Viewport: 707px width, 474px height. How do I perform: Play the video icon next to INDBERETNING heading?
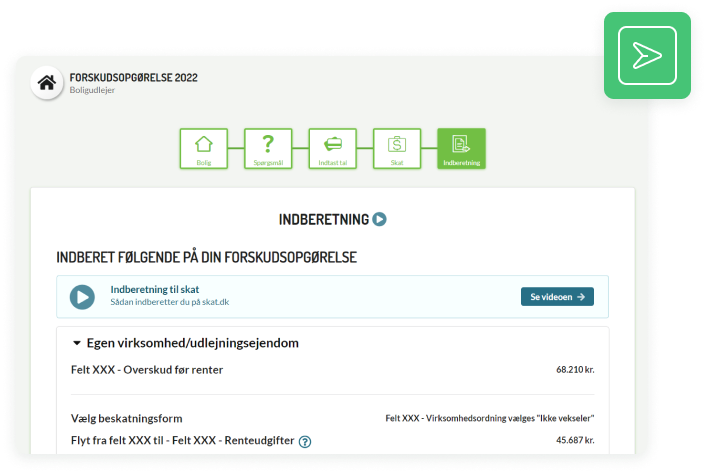coord(380,219)
